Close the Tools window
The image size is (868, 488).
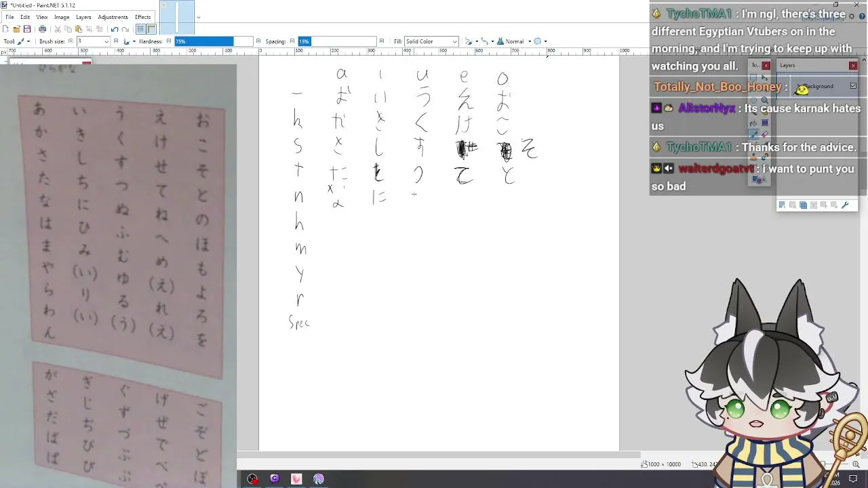click(766, 65)
